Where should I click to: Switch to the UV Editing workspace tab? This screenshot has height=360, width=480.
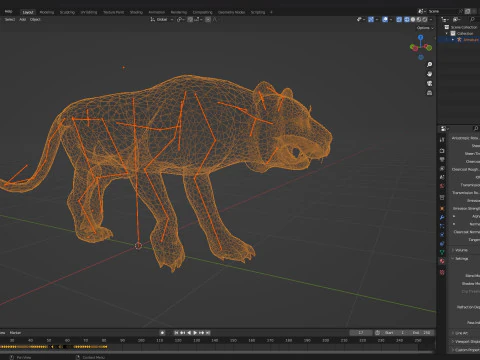tap(89, 12)
